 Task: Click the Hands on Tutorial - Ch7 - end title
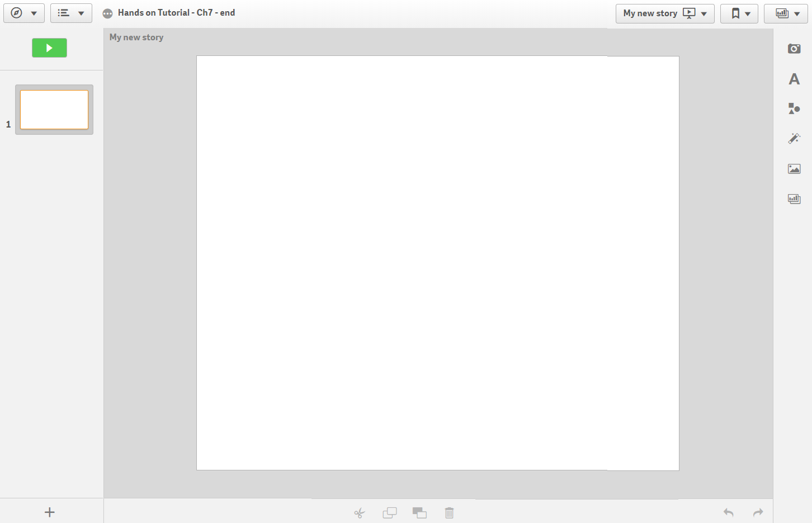[x=176, y=13]
